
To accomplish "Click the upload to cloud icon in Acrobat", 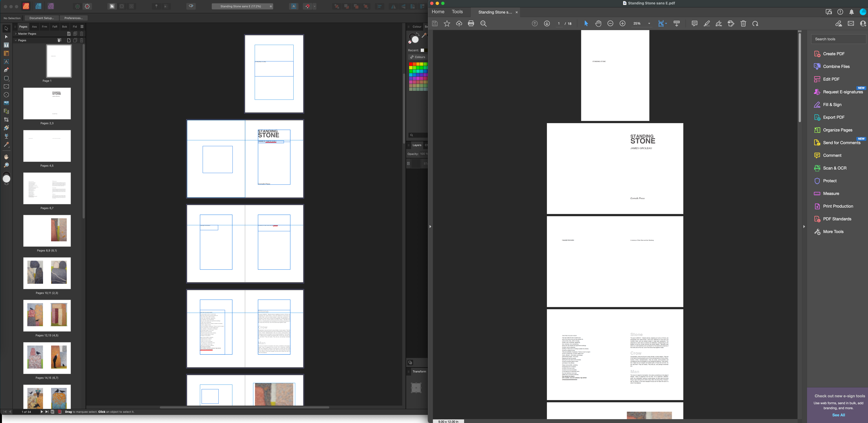I will pyautogui.click(x=459, y=24).
